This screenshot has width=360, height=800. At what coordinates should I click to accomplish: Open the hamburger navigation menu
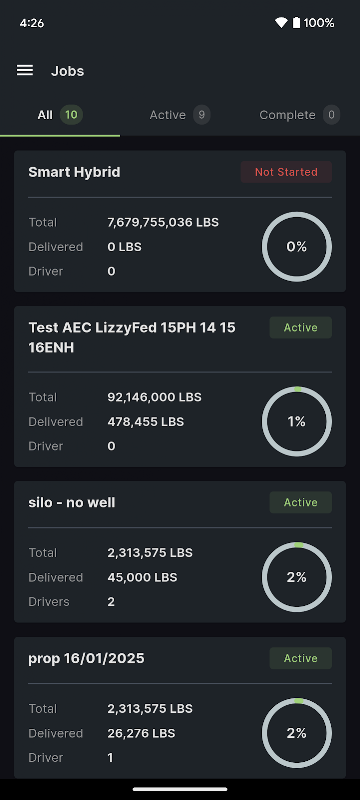25,70
